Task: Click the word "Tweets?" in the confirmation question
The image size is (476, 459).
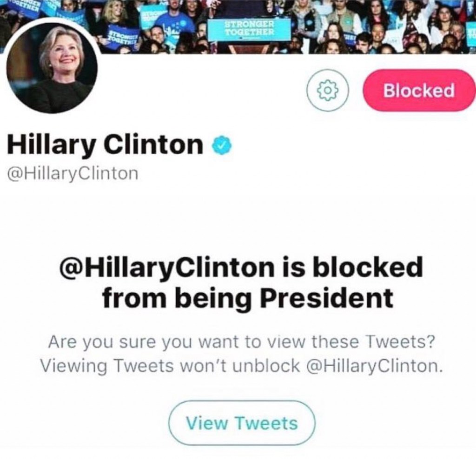Action: [x=401, y=341]
